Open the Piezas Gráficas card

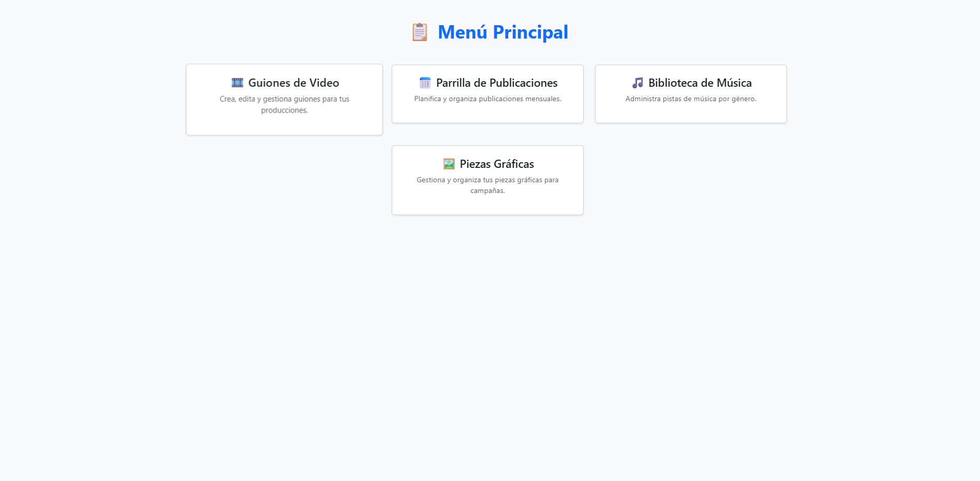(x=487, y=180)
